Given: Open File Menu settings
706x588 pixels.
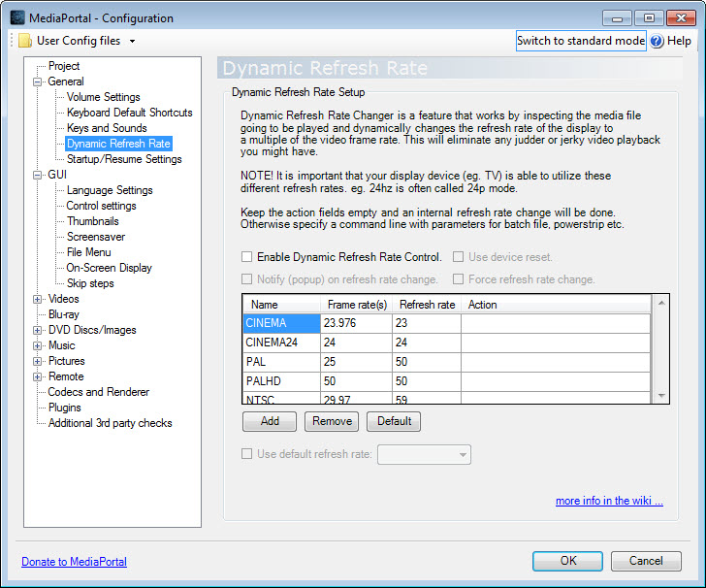Looking at the screenshot, I should (88, 253).
